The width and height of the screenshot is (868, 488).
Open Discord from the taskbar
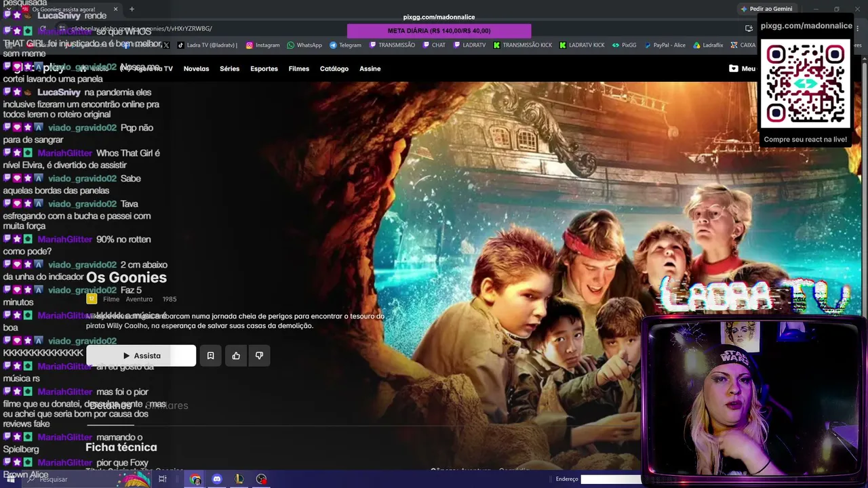coord(217,479)
